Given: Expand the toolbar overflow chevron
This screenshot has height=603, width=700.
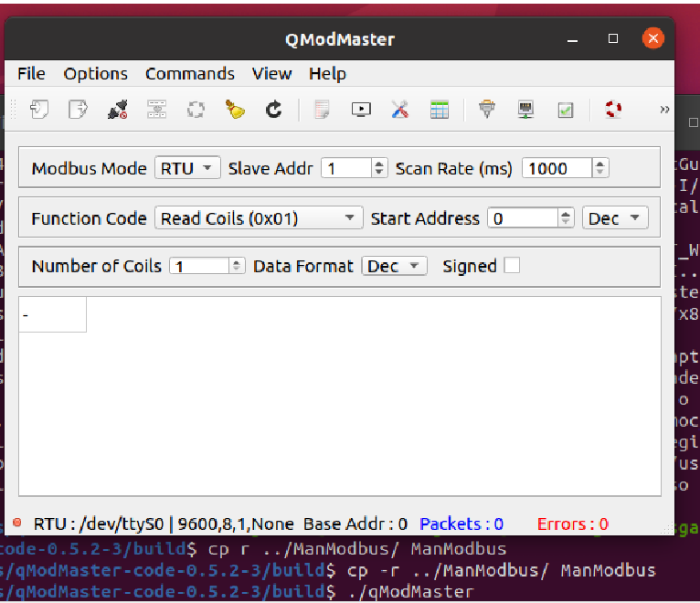Looking at the screenshot, I should point(664,110).
